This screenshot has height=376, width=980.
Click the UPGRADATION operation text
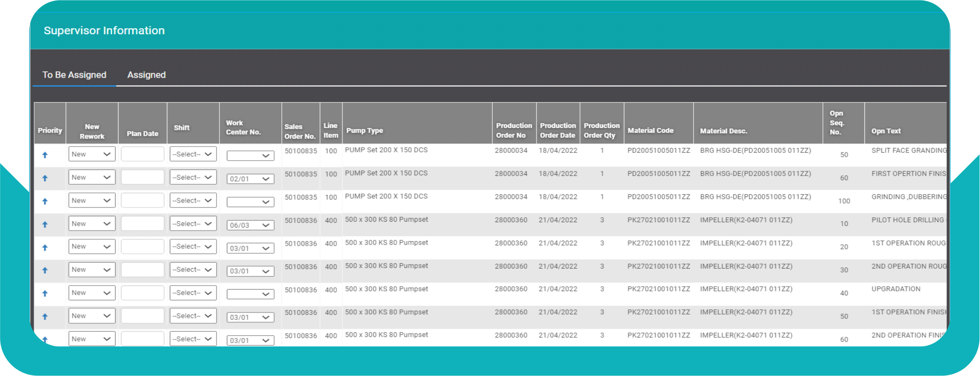896,289
